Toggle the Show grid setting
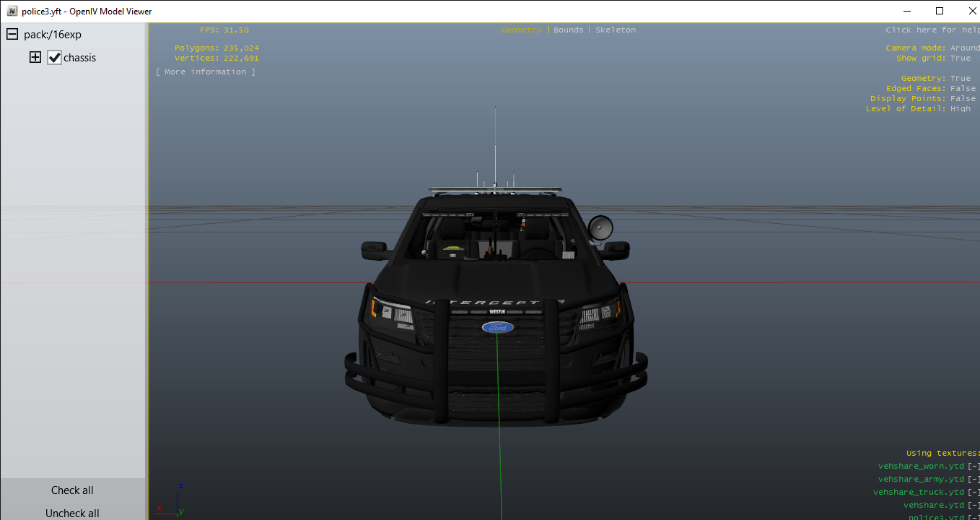The width and height of the screenshot is (980, 520). pyautogui.click(x=960, y=58)
